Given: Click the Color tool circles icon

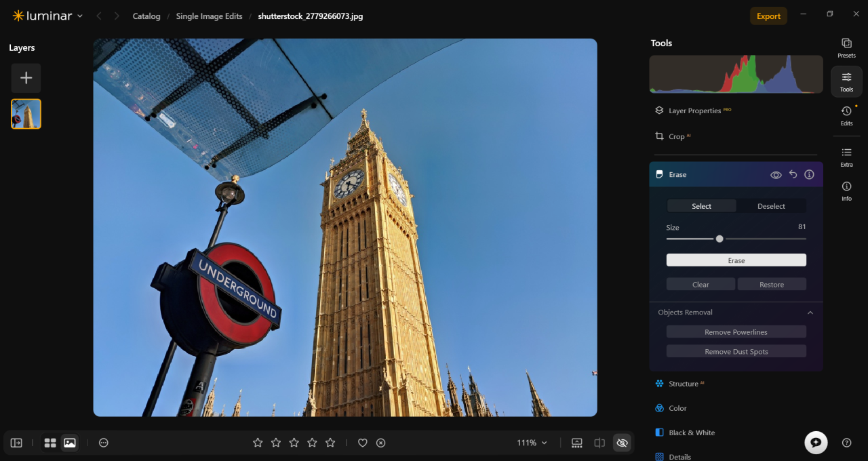Looking at the screenshot, I should pyautogui.click(x=659, y=408).
